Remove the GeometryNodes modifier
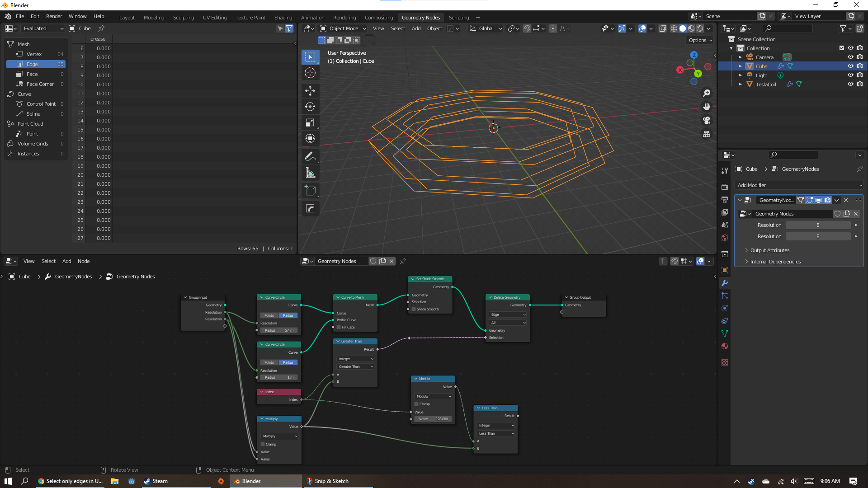Viewport: 868px width, 488px height. [846, 200]
